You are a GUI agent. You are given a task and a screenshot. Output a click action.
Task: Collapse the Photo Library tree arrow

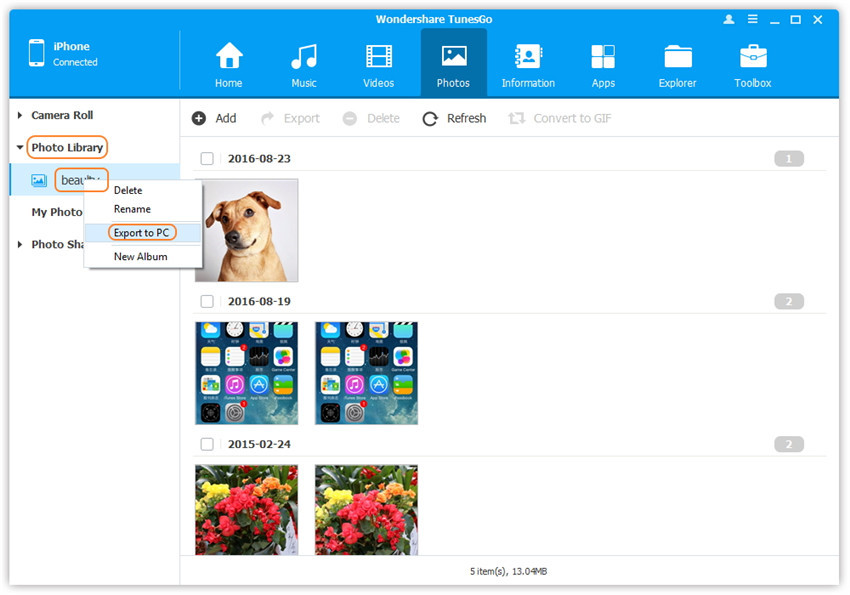pyautogui.click(x=20, y=147)
